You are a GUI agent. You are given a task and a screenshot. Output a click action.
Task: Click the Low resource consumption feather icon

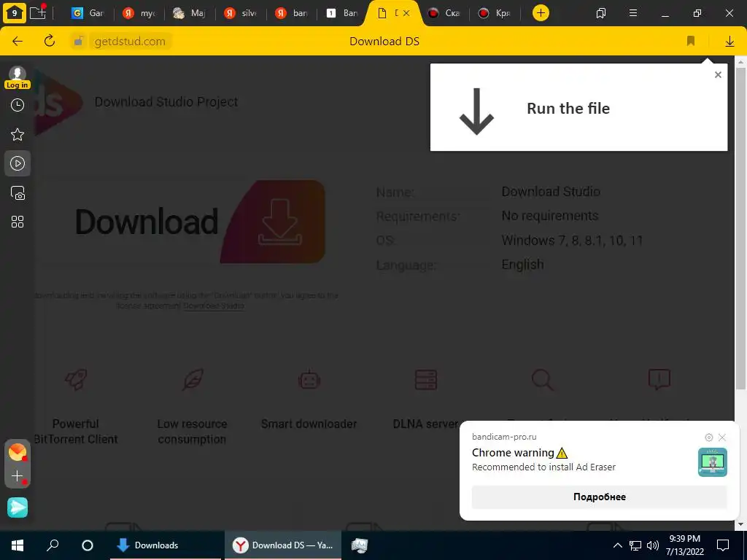pos(193,379)
